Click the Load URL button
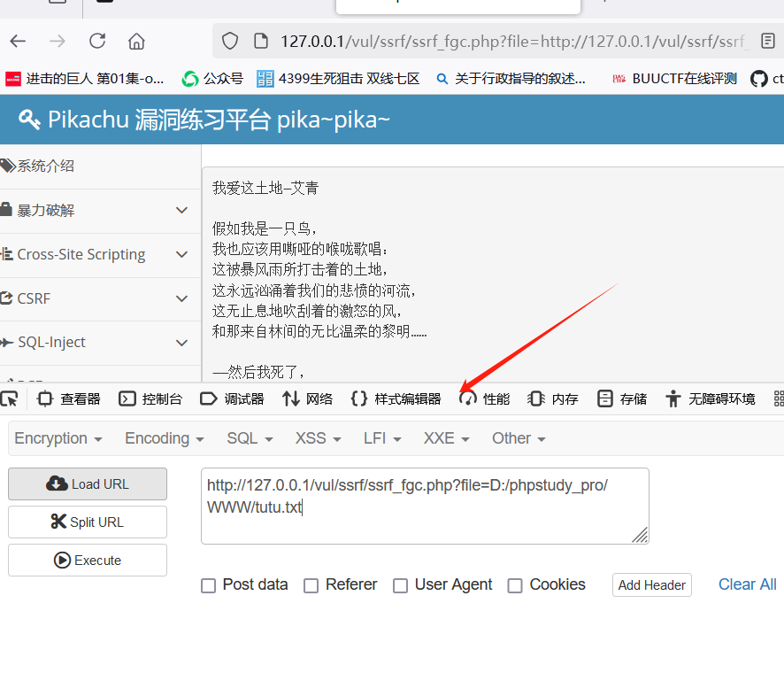The image size is (784, 673). pyautogui.click(x=88, y=483)
